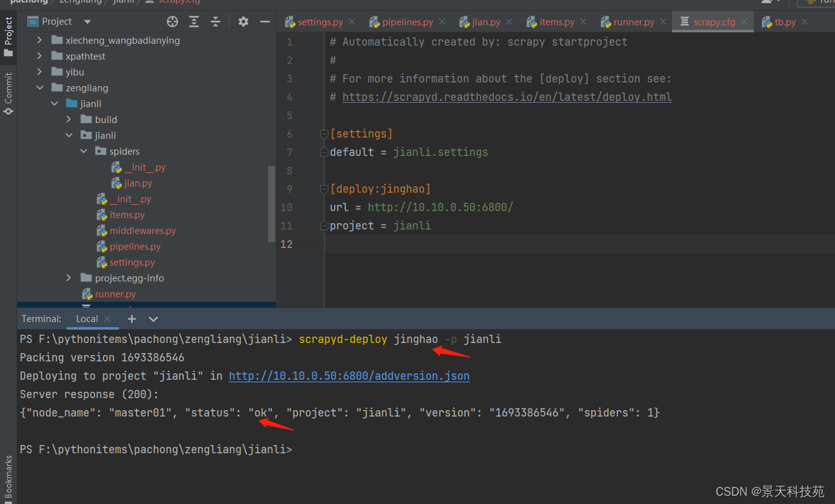The image size is (835, 504).
Task: Expand the xpathtest folder
Action: click(x=39, y=56)
